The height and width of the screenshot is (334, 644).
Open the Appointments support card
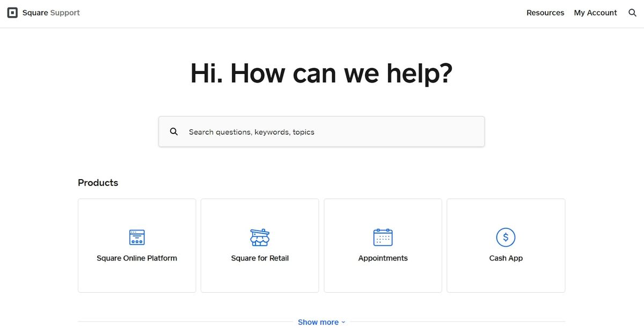(x=383, y=245)
